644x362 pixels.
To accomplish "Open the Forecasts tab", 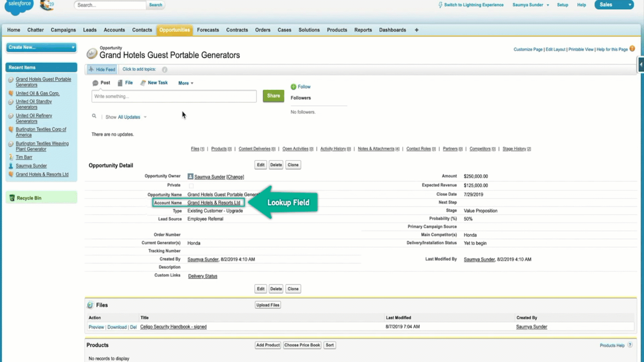I will [x=208, y=30].
